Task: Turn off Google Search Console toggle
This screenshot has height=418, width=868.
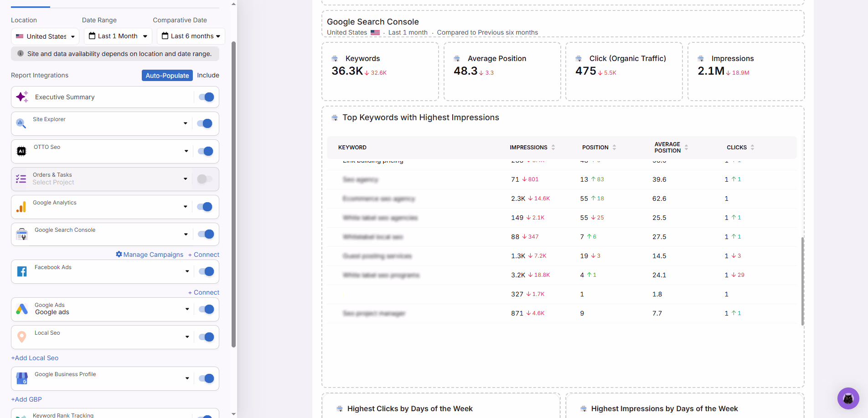Action: (206, 234)
